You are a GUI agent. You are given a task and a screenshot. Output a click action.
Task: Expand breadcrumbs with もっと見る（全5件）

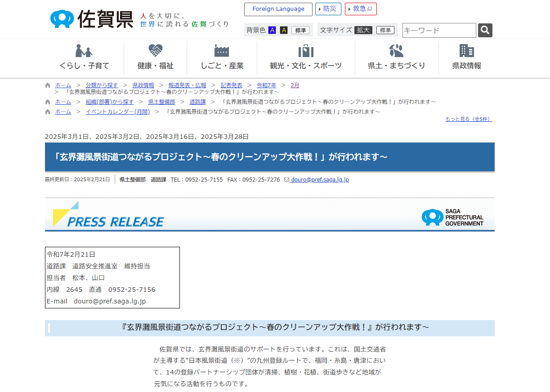(468, 119)
